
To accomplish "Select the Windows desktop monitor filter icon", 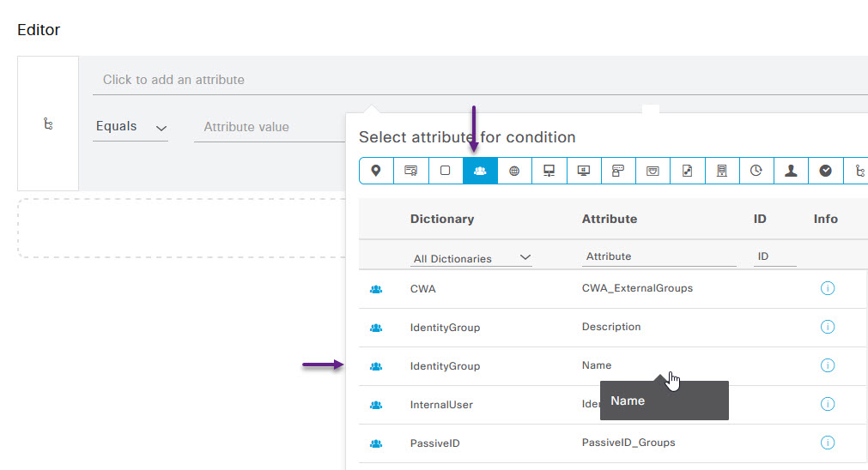I will click(584, 171).
